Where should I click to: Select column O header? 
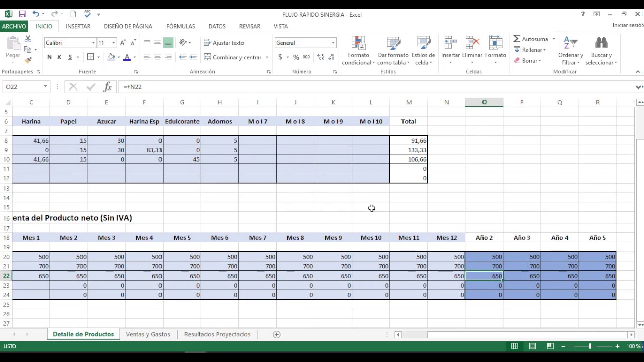click(484, 102)
